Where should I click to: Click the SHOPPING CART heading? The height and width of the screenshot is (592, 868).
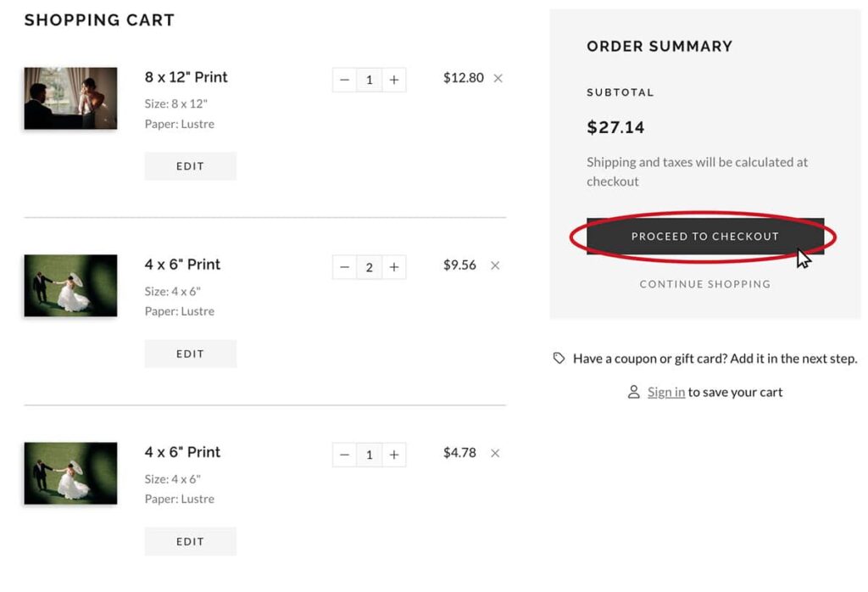(99, 20)
